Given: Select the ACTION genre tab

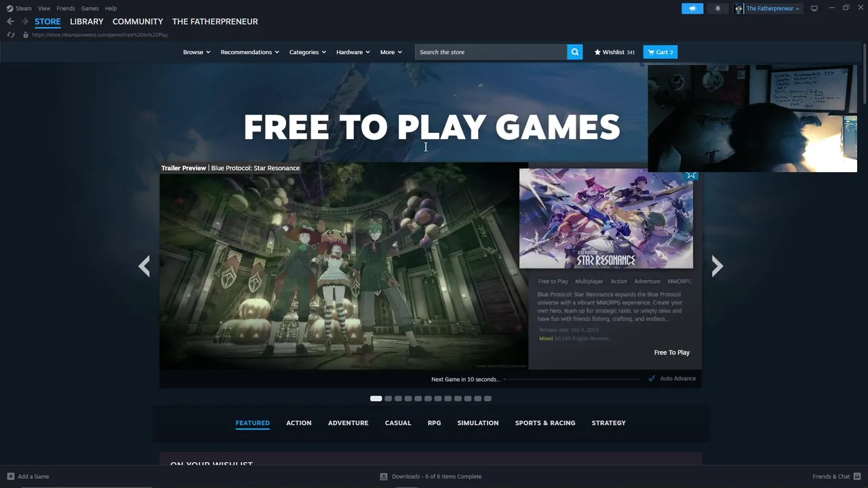Looking at the screenshot, I should [x=298, y=423].
